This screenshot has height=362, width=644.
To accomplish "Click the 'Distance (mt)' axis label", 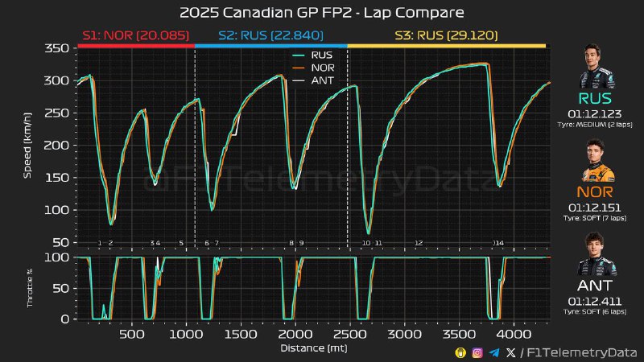I will (x=314, y=348).
